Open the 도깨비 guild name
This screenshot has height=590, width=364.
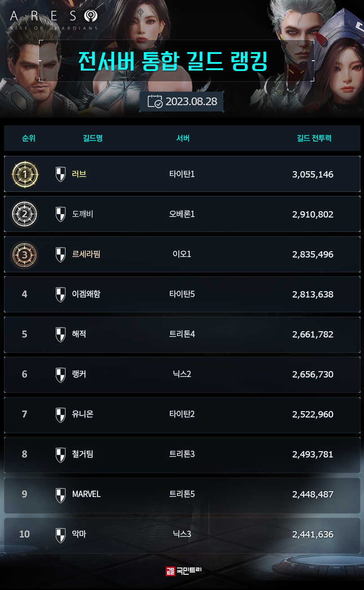(x=83, y=214)
